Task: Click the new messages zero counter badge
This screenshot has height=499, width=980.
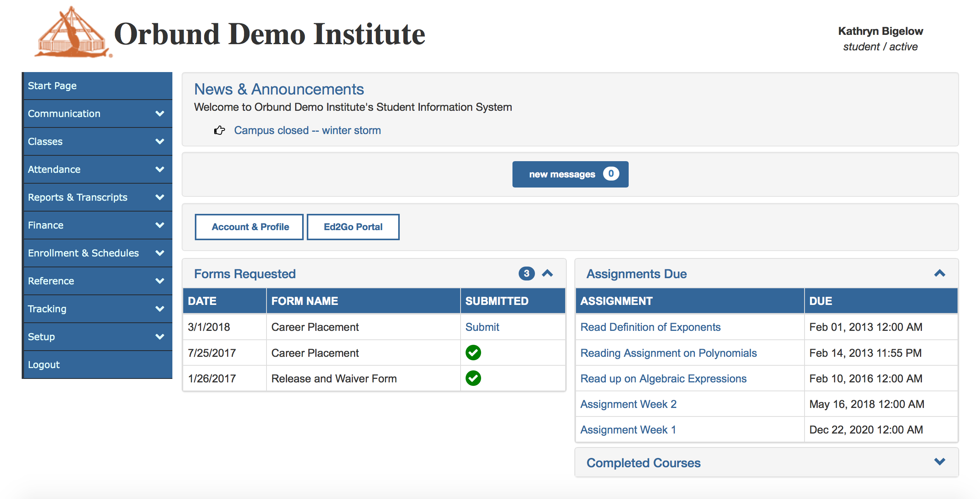Action: tap(611, 174)
